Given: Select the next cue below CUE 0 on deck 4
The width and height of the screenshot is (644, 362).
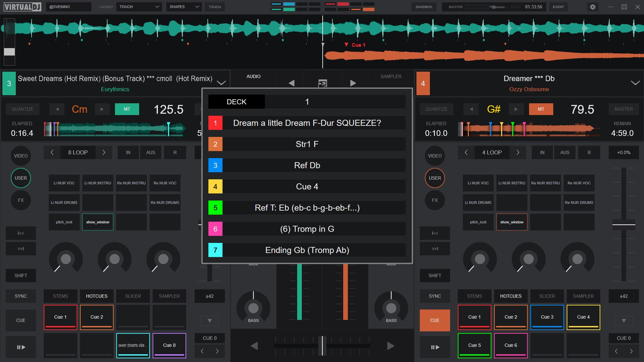Looking at the screenshot, I should click(631, 351).
